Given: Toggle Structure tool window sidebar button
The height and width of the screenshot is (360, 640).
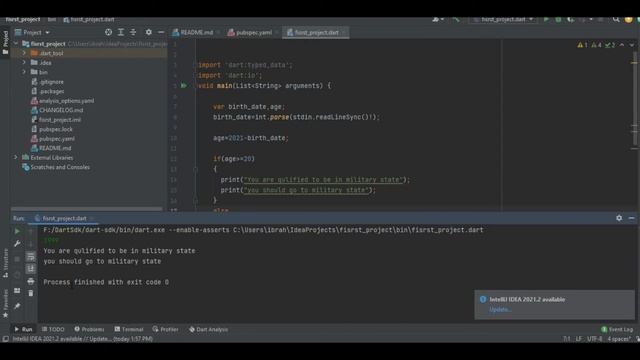Looking at the screenshot, I should [5, 263].
